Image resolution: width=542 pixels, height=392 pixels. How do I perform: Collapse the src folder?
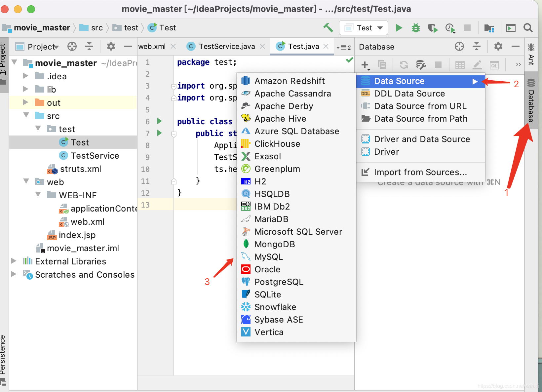tap(26, 115)
